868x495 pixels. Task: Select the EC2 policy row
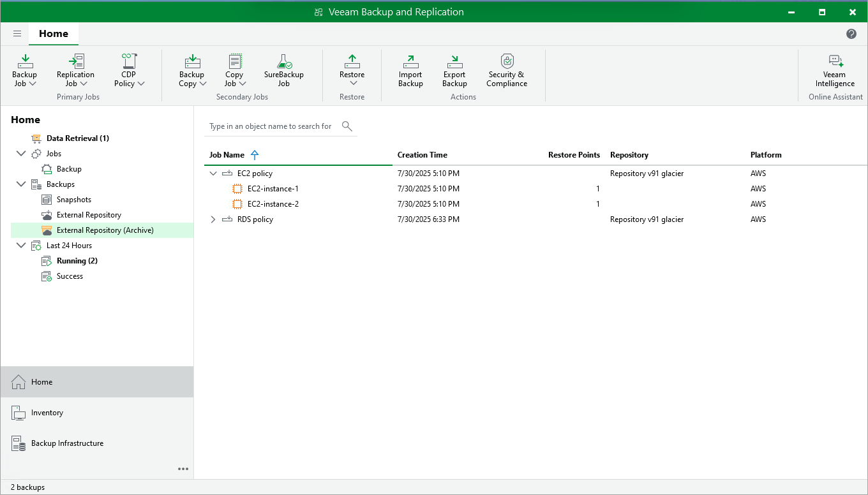coord(535,174)
